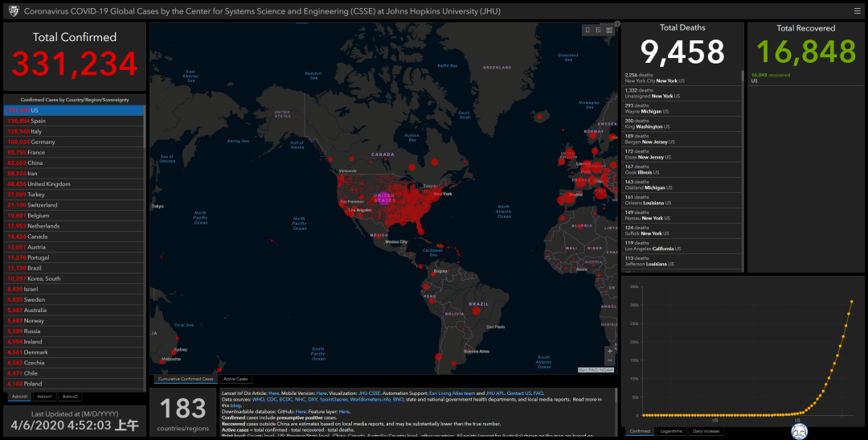Screen dimensions: 868x440
Task: Zoom in on the map
Action: click(610, 351)
